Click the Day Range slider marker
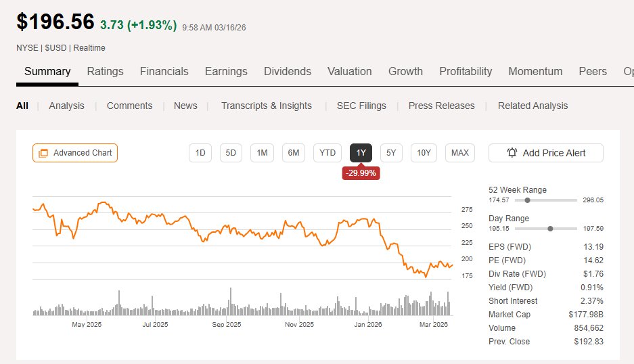This screenshot has width=634, height=364. pos(550,229)
